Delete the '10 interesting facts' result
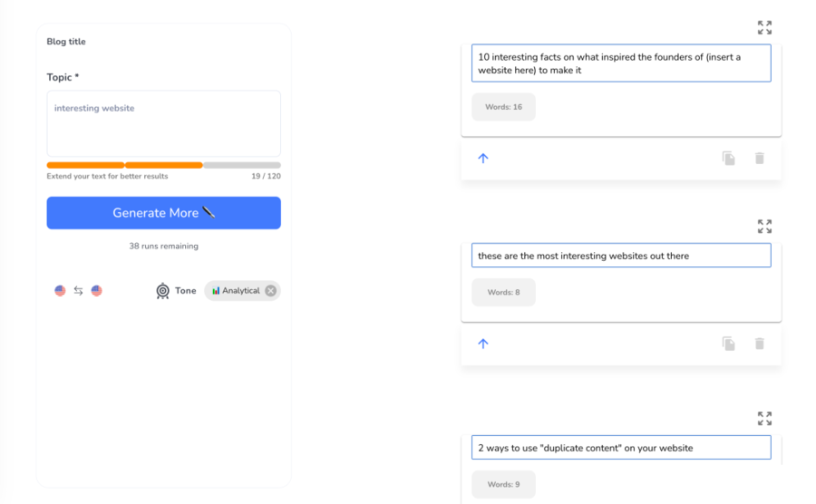The height and width of the screenshot is (504, 816). [x=759, y=158]
